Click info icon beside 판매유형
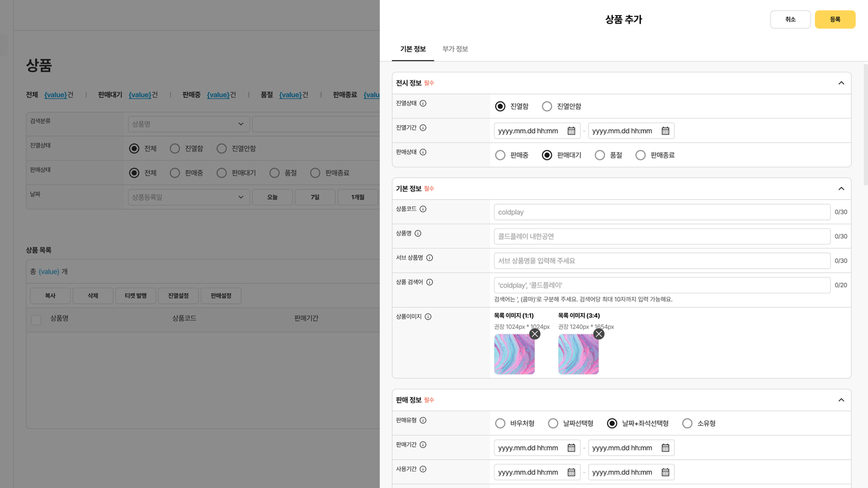The height and width of the screenshot is (488, 868). coord(423,420)
